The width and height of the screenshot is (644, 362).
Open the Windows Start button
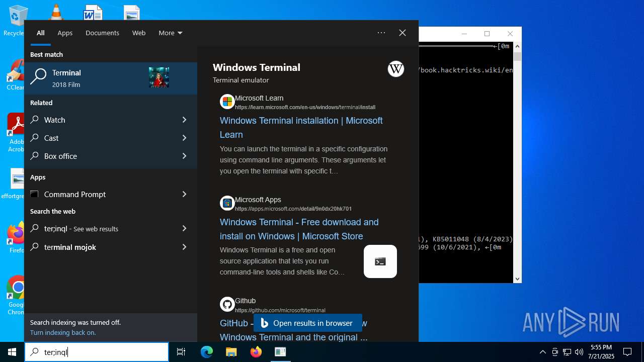[12, 352]
